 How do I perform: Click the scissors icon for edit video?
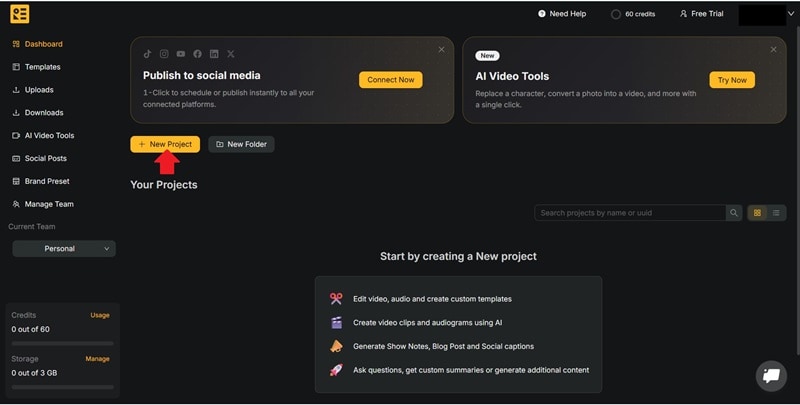(x=336, y=298)
